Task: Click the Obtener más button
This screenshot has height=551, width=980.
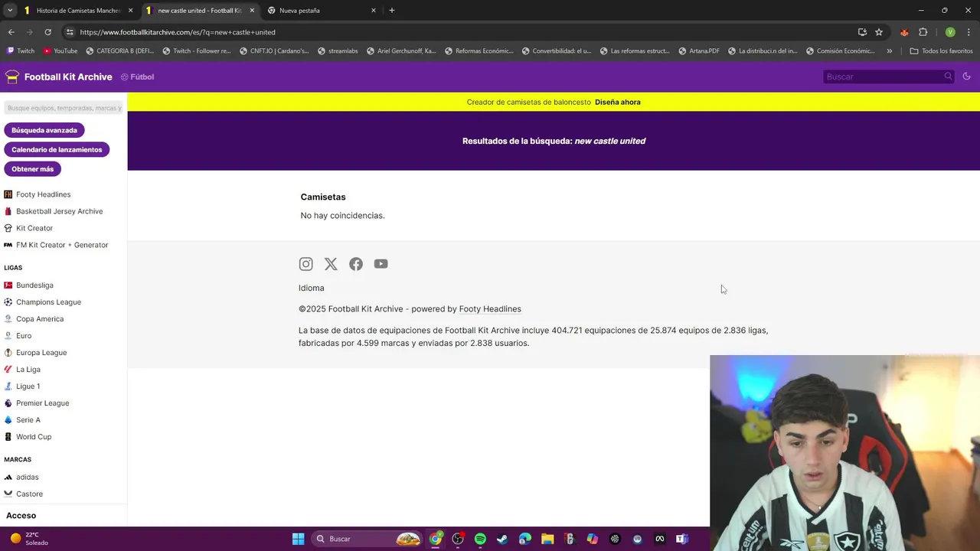Action: point(32,169)
